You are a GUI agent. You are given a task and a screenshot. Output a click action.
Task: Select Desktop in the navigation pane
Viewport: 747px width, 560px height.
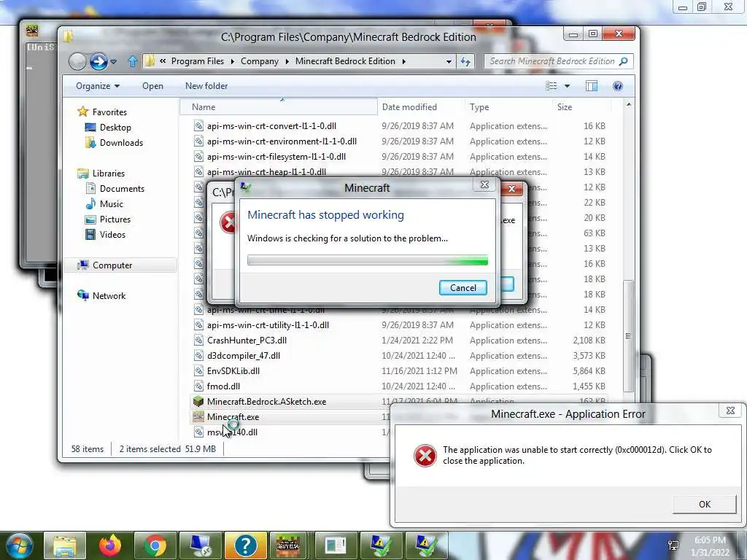point(115,128)
